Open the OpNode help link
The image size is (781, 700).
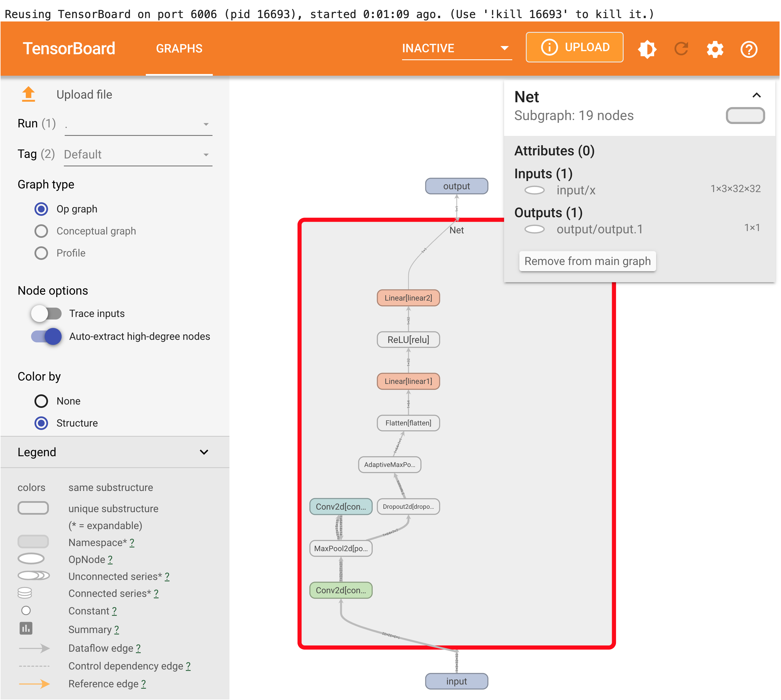click(110, 559)
